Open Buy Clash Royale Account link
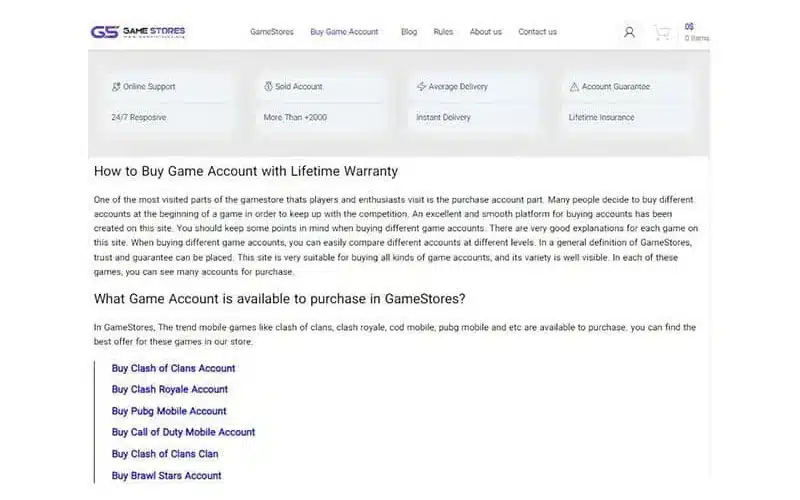This screenshot has height=500, width=800. click(169, 390)
